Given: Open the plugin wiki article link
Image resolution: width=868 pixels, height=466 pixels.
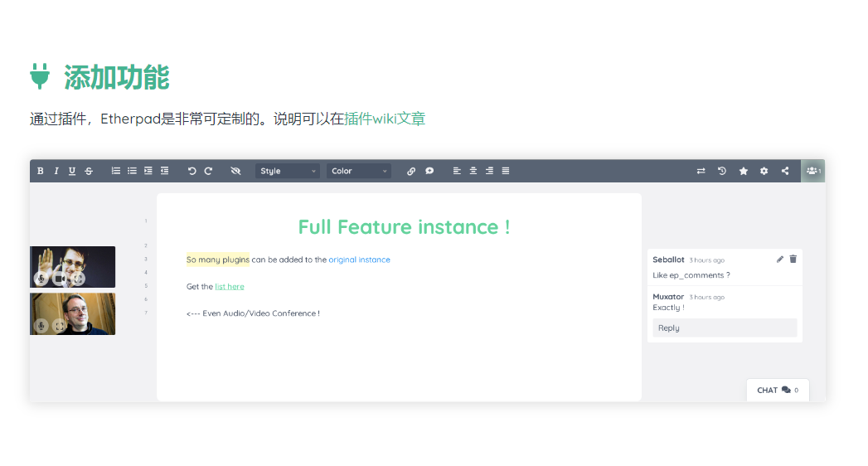Looking at the screenshot, I should [385, 119].
